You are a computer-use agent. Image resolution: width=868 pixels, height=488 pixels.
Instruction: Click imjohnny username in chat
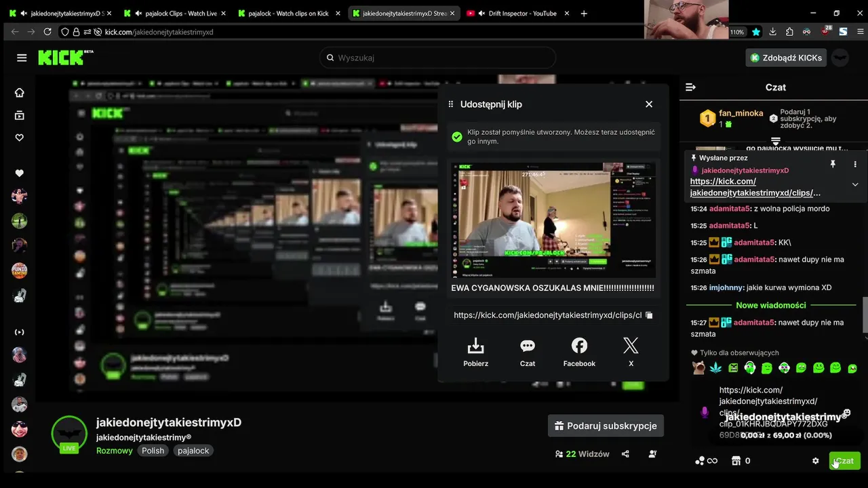point(726,287)
